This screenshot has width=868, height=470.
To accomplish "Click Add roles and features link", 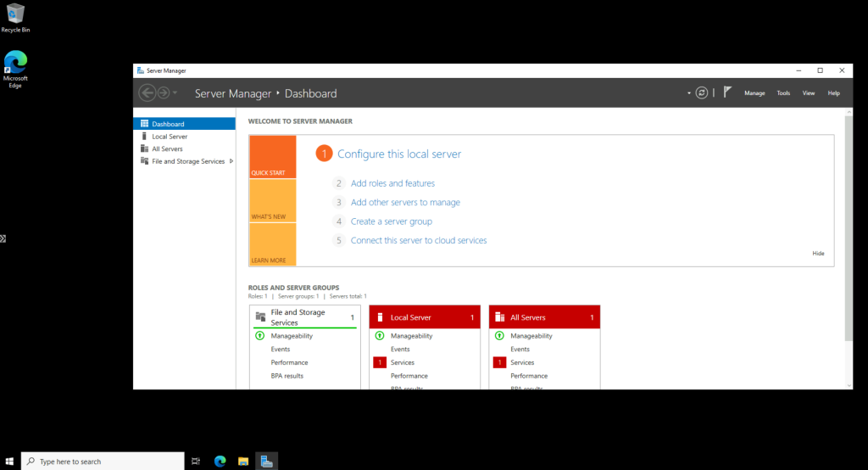I will pyautogui.click(x=392, y=183).
